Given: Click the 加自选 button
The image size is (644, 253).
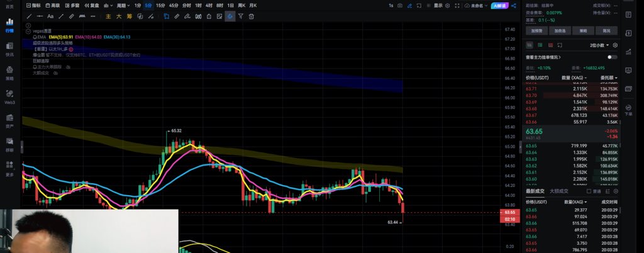Looking at the screenshot, I should [560, 31].
